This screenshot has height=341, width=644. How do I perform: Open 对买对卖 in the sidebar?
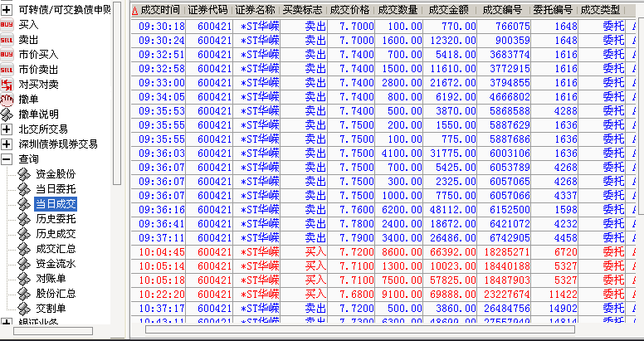(38, 85)
